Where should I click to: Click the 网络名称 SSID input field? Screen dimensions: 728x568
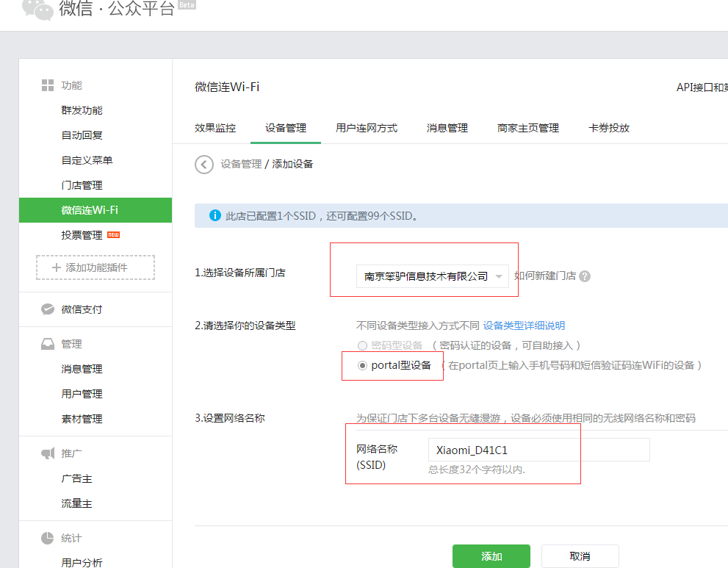click(x=538, y=450)
